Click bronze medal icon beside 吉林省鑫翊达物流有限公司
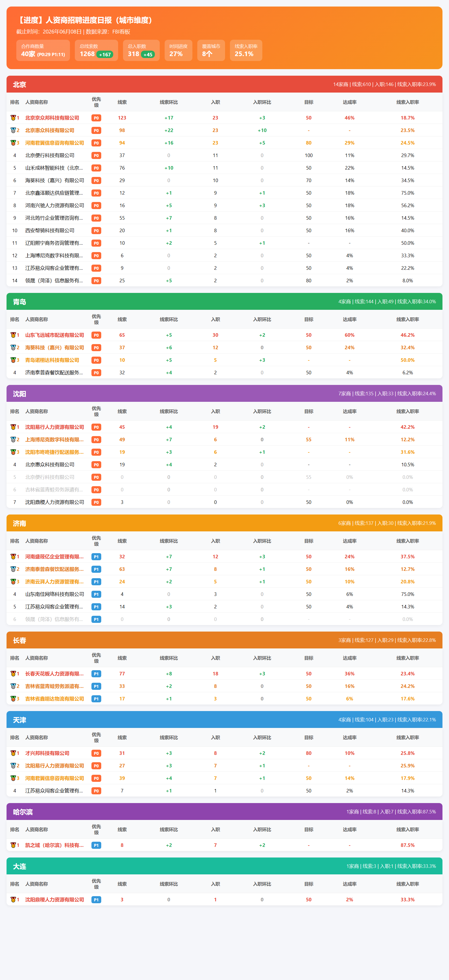Viewport: 449px width, 980px height. (13, 699)
